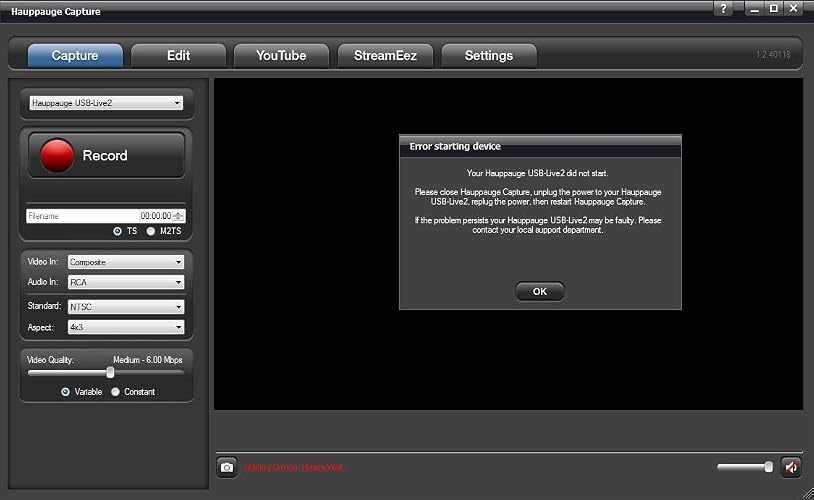Open help via the question mark icon
This screenshot has width=814, height=500.
point(723,8)
